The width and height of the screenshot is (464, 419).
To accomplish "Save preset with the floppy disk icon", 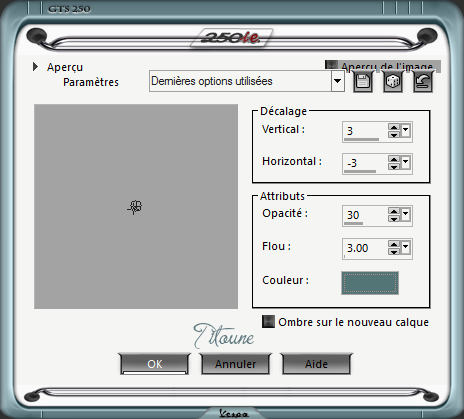I will click(362, 81).
